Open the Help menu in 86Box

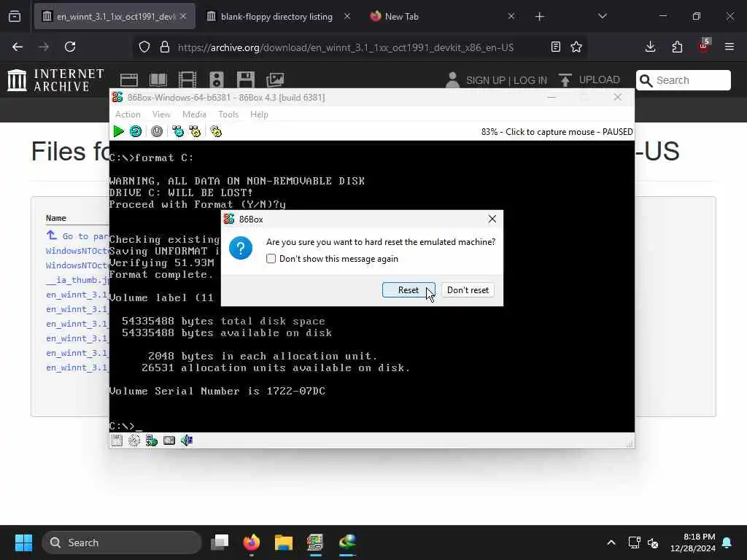click(x=259, y=114)
